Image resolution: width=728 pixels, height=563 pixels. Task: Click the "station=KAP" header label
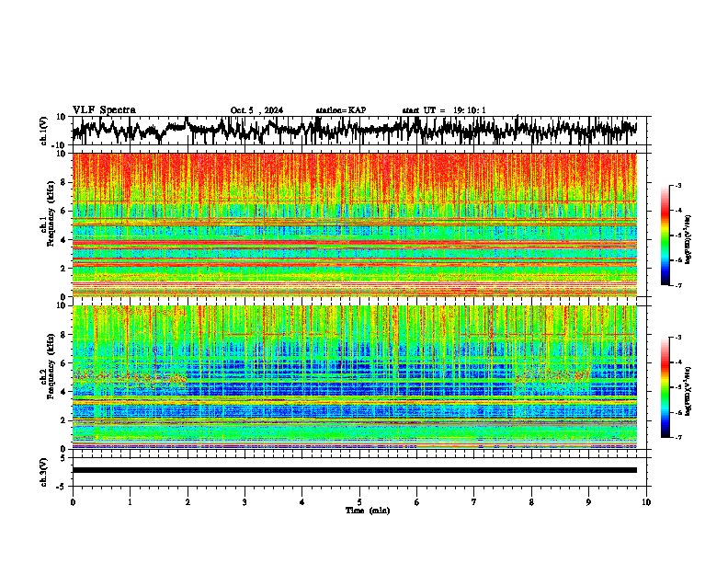(341, 110)
